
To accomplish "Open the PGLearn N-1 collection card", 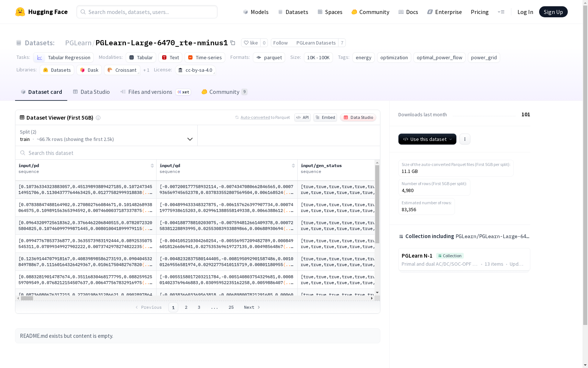I will [x=464, y=259].
